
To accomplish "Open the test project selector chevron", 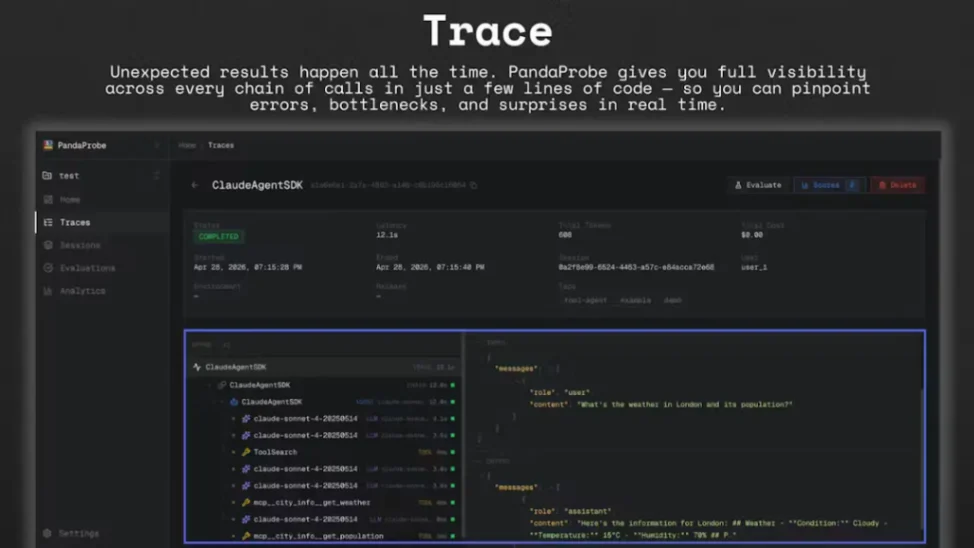I will click(x=157, y=176).
